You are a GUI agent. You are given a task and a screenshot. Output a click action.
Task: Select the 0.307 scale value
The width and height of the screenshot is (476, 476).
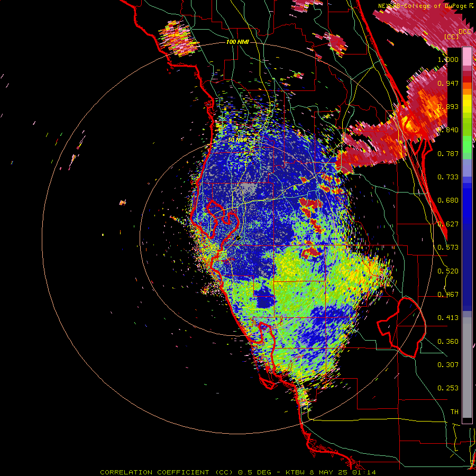pyautogui.click(x=448, y=365)
